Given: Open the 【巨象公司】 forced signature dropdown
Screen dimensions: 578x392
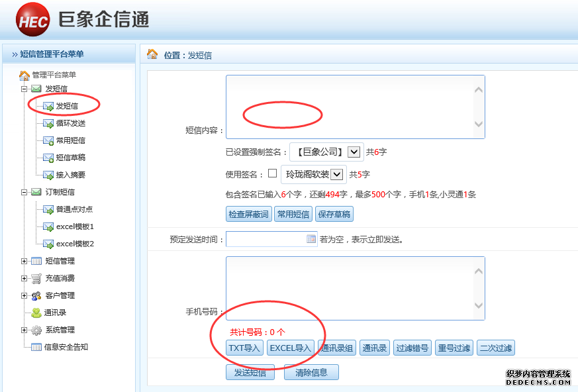Looking at the screenshot, I should coord(354,152).
